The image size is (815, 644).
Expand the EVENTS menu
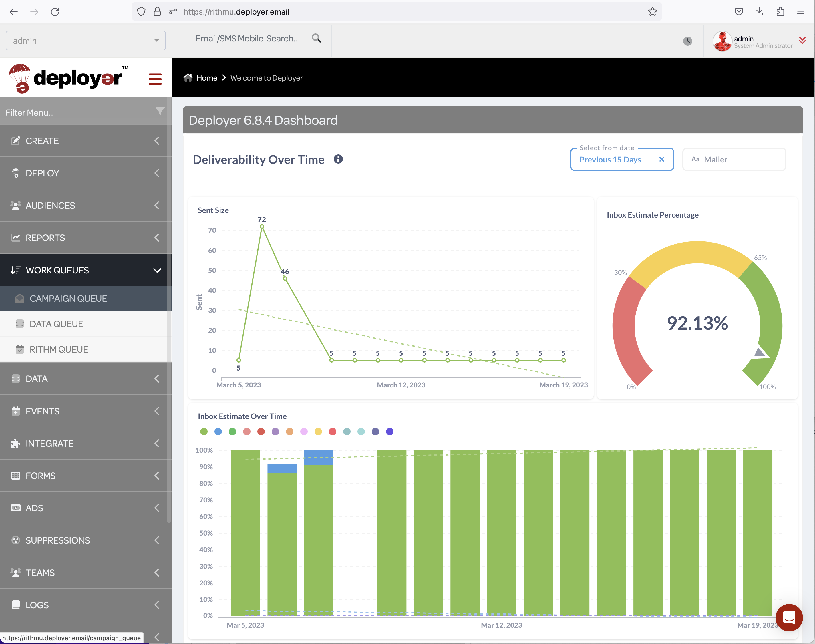pos(86,411)
